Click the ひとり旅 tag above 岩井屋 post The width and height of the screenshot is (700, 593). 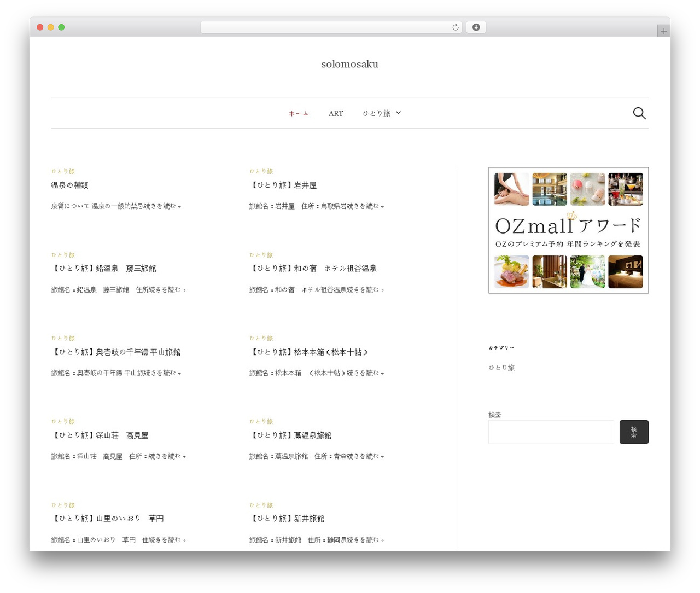coord(261,172)
